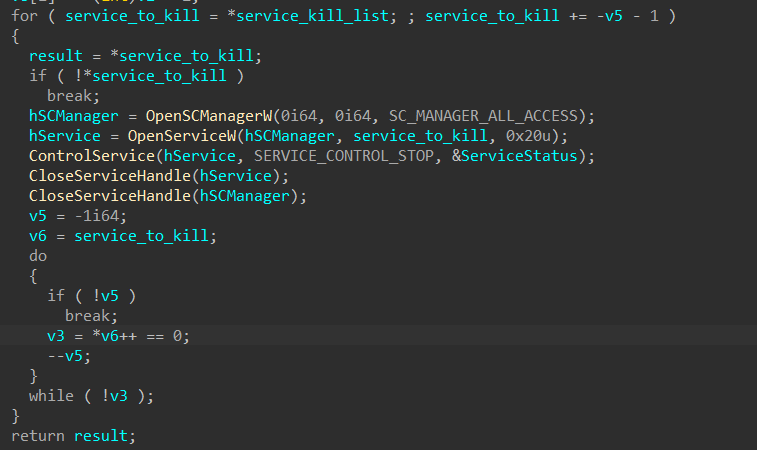The width and height of the screenshot is (757, 450).
Task: Click hService on the left of the OpenServiceW assignment
Action: [x=65, y=136]
